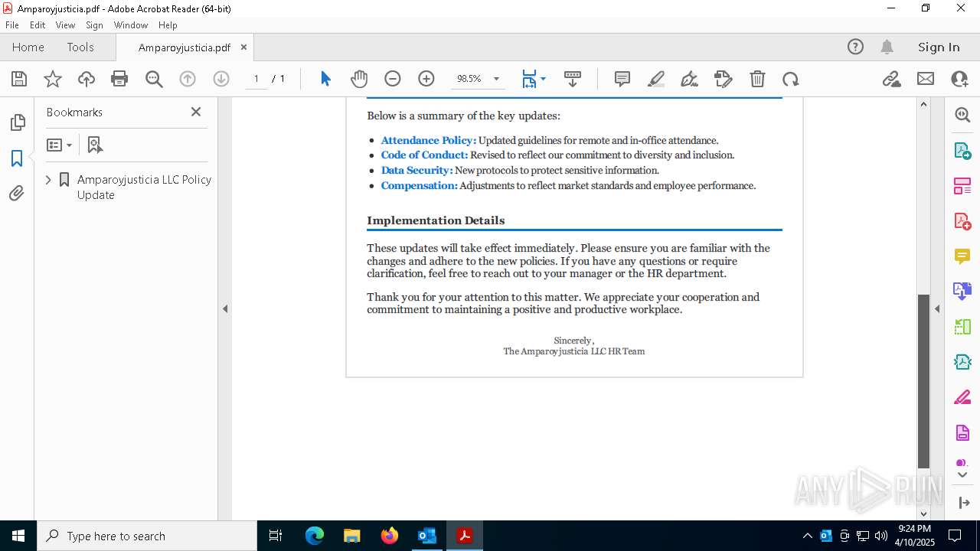Screen dimensions: 980x551
Task: Switch to the Home tab
Action: 28,47
